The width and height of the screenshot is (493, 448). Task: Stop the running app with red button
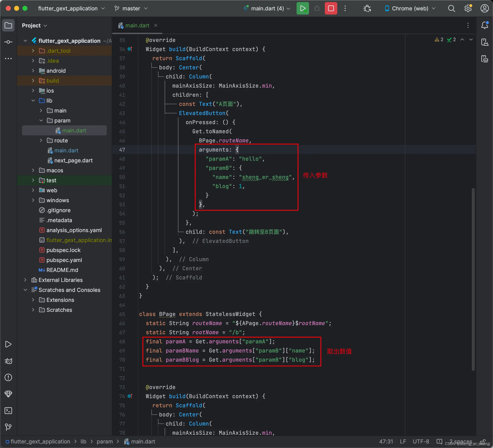tap(331, 9)
